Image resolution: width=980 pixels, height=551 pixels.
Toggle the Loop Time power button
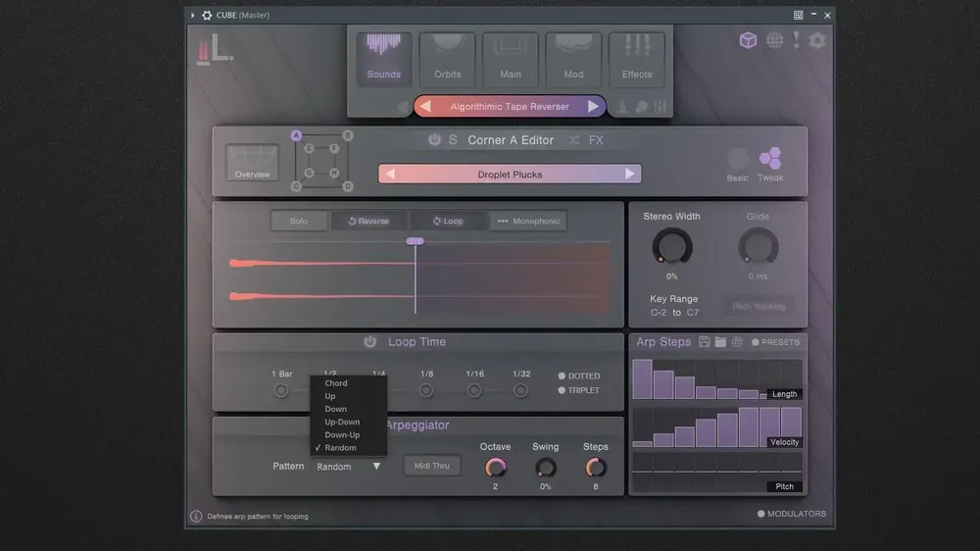tap(370, 341)
